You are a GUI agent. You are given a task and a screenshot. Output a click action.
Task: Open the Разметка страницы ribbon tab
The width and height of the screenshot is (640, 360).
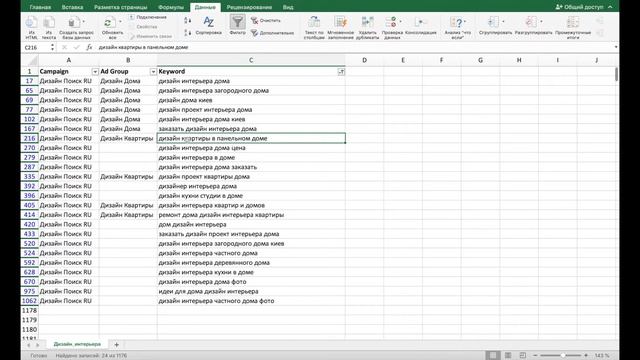point(120,7)
